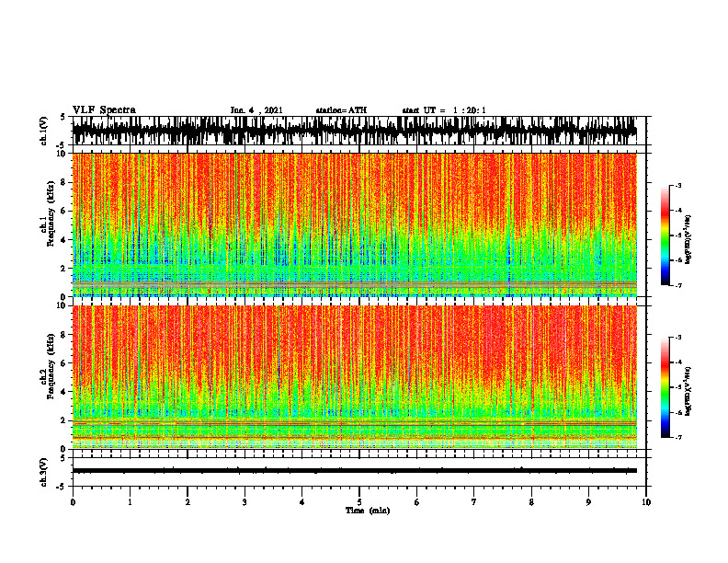
Task: Click the ch.2 color bar log(PSD) unit label
Action: pyautogui.click(x=688, y=391)
